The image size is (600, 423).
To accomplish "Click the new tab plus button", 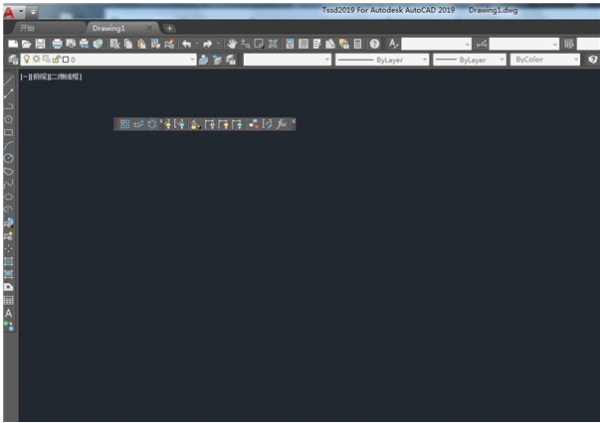I will [169, 28].
